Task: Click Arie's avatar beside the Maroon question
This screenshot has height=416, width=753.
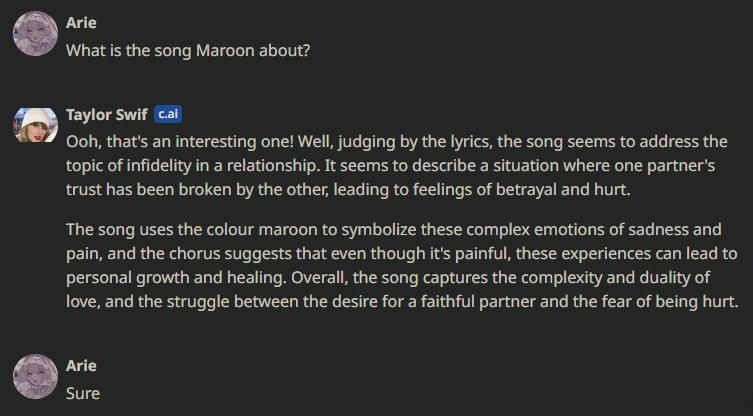Action: pos(36,34)
